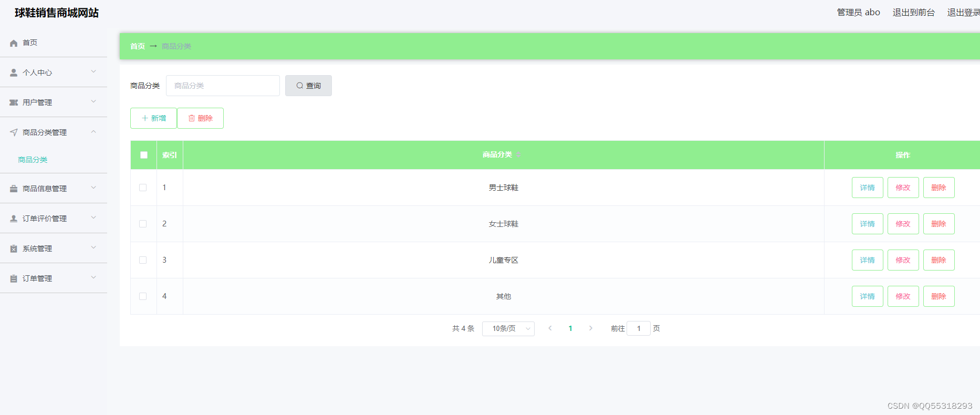The image size is (980, 415).
Task: Click the 查询 search button
Action: point(308,86)
